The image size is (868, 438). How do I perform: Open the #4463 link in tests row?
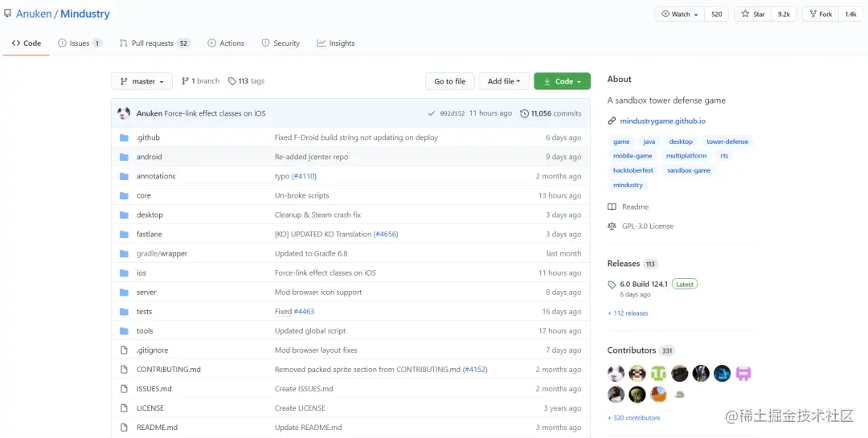click(x=304, y=312)
